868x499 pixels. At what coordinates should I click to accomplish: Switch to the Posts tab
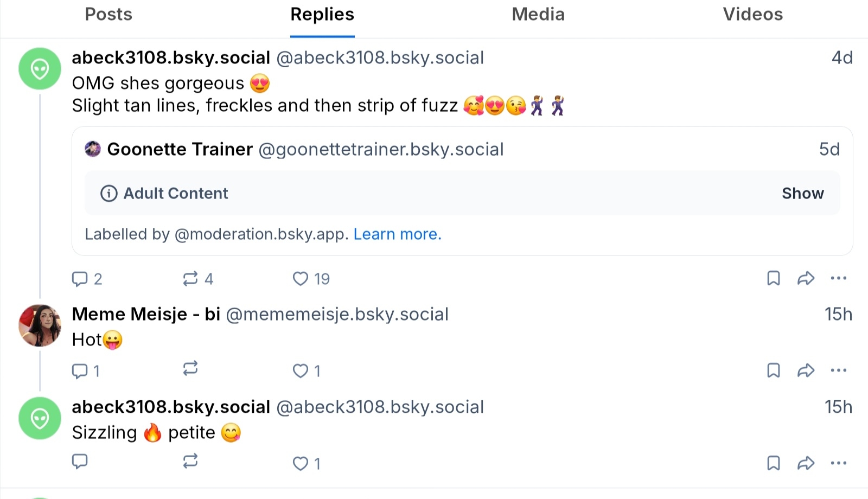click(108, 15)
